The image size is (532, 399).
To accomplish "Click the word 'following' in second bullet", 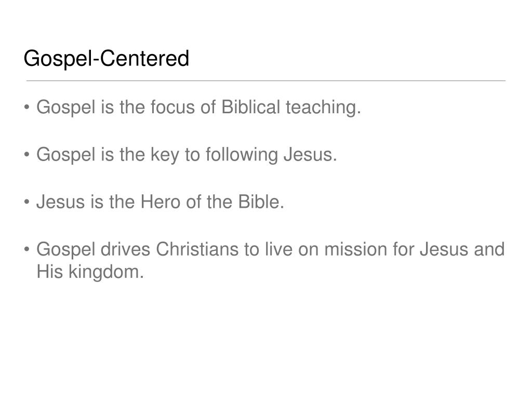I will [x=242, y=155].
